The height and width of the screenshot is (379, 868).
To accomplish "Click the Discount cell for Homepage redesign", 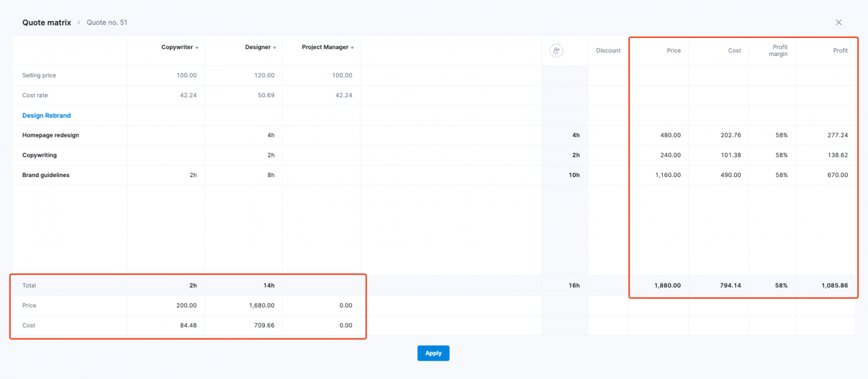I will point(608,135).
